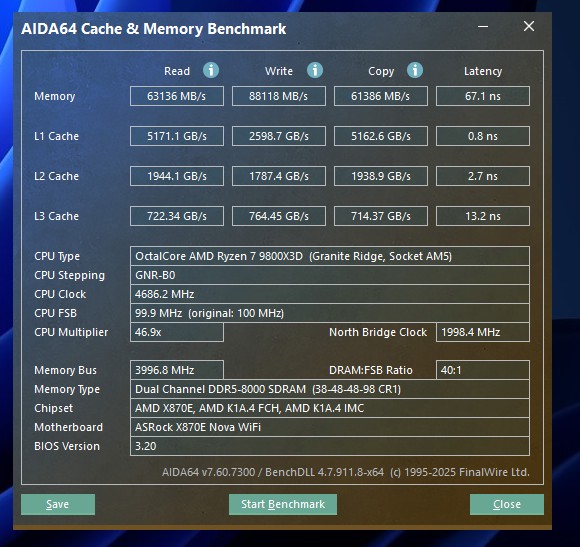Click the AIDA64 version footer text
This screenshot has width=580, height=547.
point(346,472)
